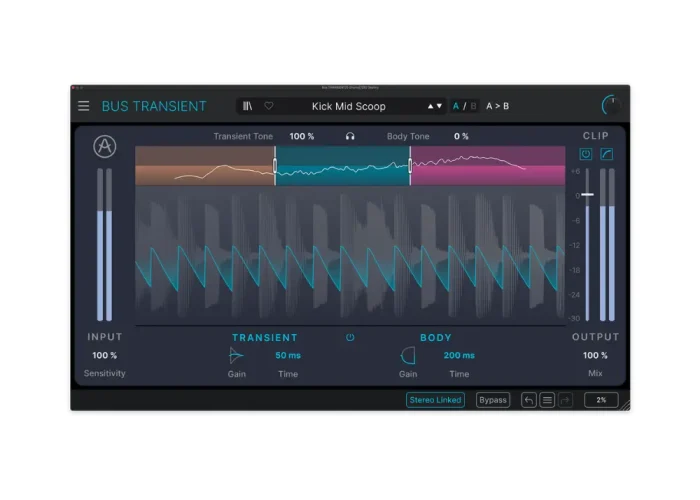
Task: Click Body Tone value 0 %
Action: (x=461, y=136)
